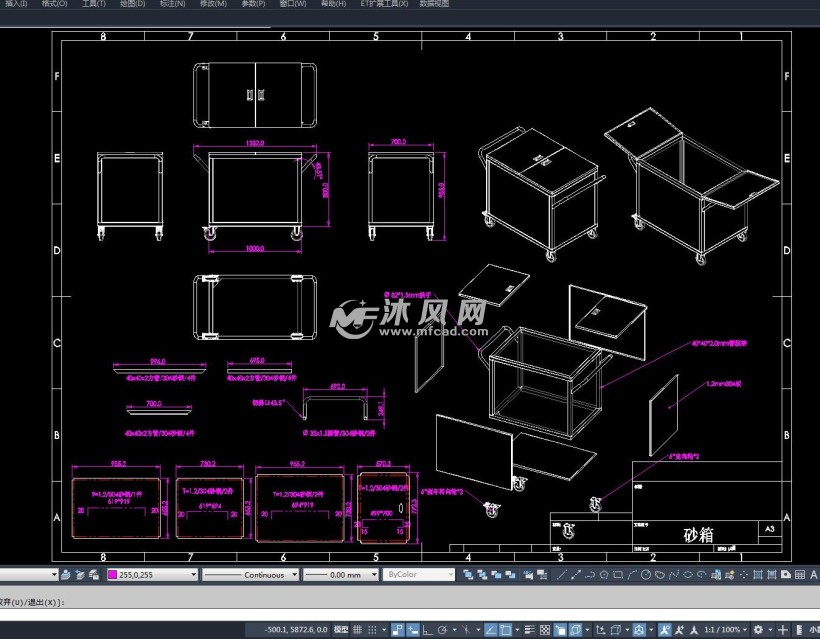The image size is (820, 639).
Task: Pick the Circle drawing tool
Action: (646, 575)
